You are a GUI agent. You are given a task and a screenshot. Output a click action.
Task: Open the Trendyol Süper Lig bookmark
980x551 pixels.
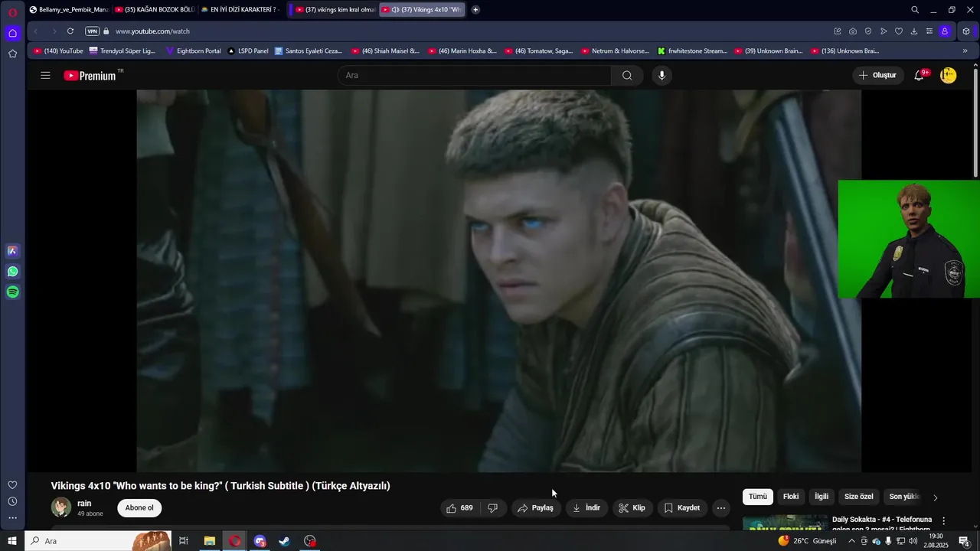tap(122, 51)
